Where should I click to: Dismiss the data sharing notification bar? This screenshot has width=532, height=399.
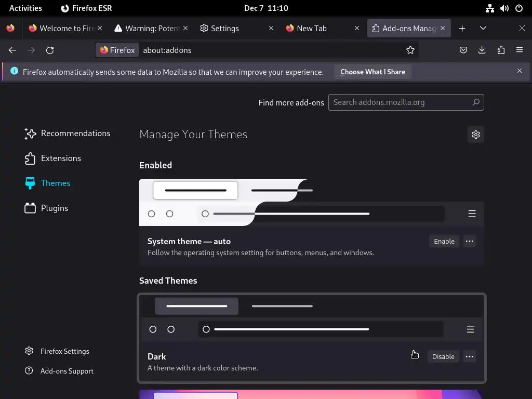pos(520,71)
